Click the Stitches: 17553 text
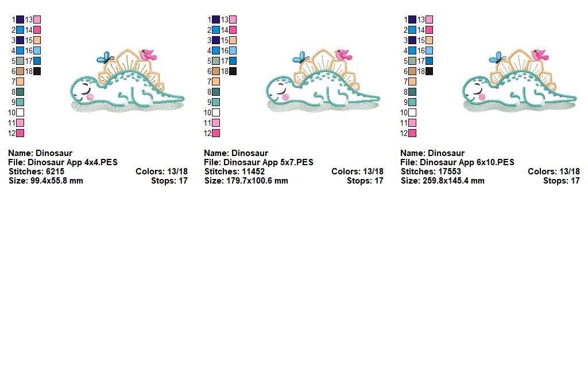588x370 pixels. click(x=431, y=172)
